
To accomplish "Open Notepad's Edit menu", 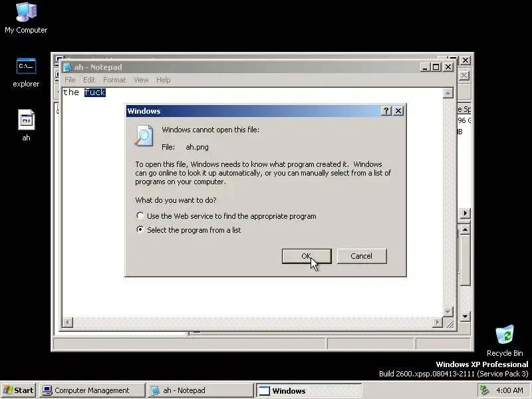I will 89,80.
